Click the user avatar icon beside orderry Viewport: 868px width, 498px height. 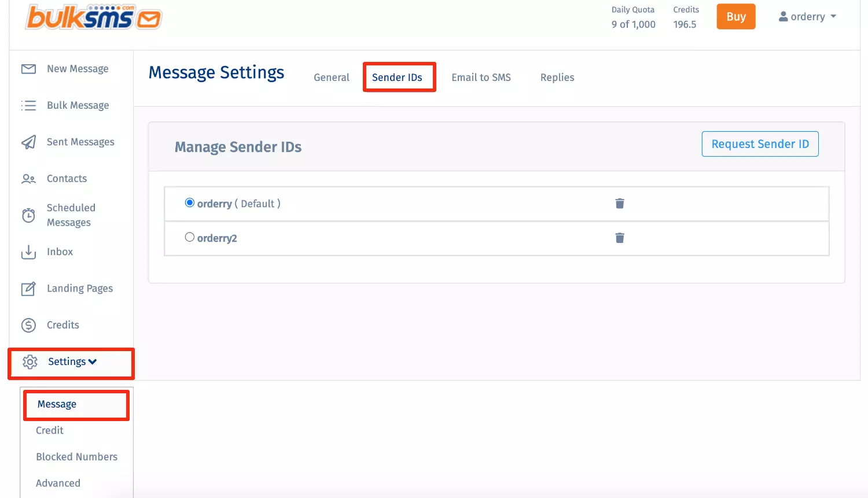(x=784, y=17)
